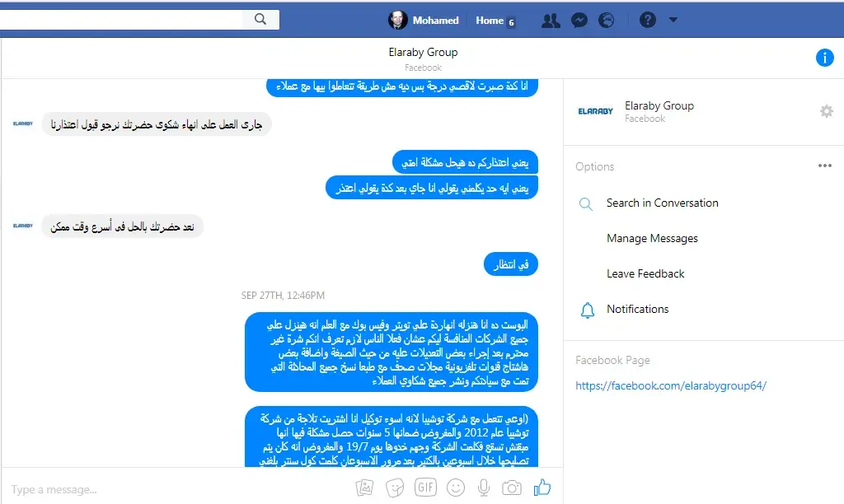
Task: Open notifications globe in top bar
Action: (606, 21)
